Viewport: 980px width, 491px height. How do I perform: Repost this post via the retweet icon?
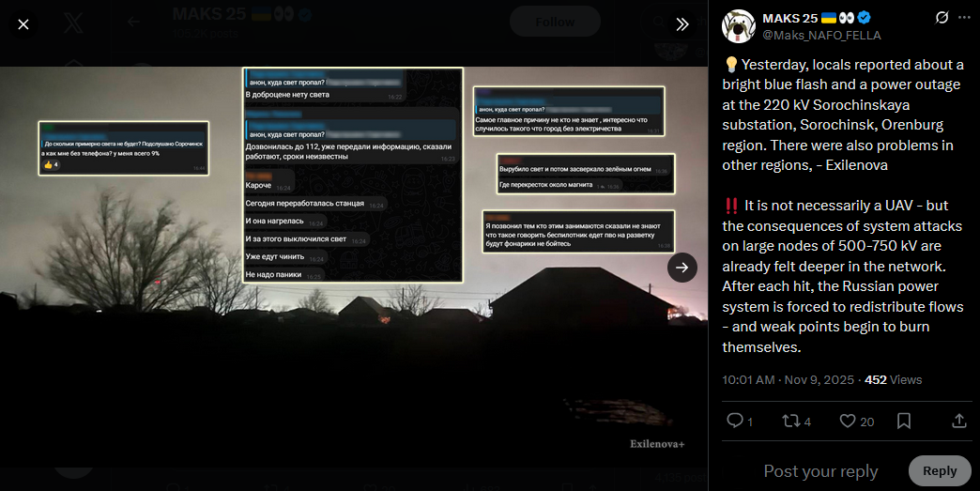[791, 421]
